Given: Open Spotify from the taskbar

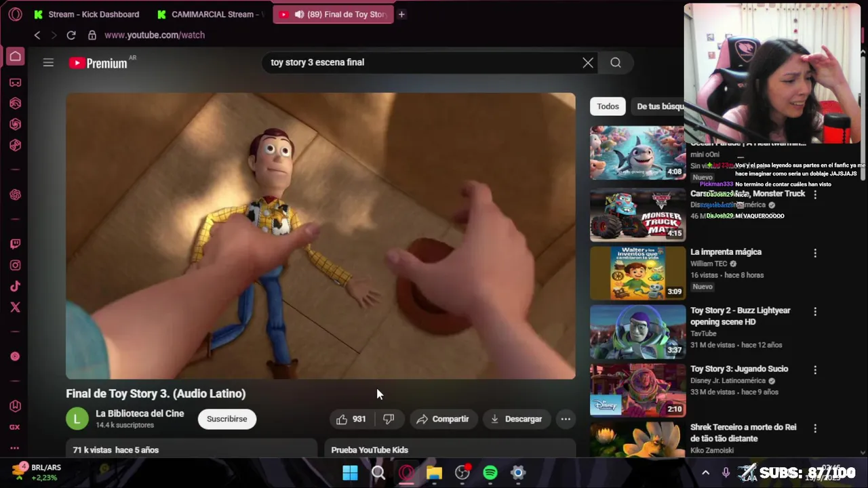Looking at the screenshot, I should click(x=490, y=473).
